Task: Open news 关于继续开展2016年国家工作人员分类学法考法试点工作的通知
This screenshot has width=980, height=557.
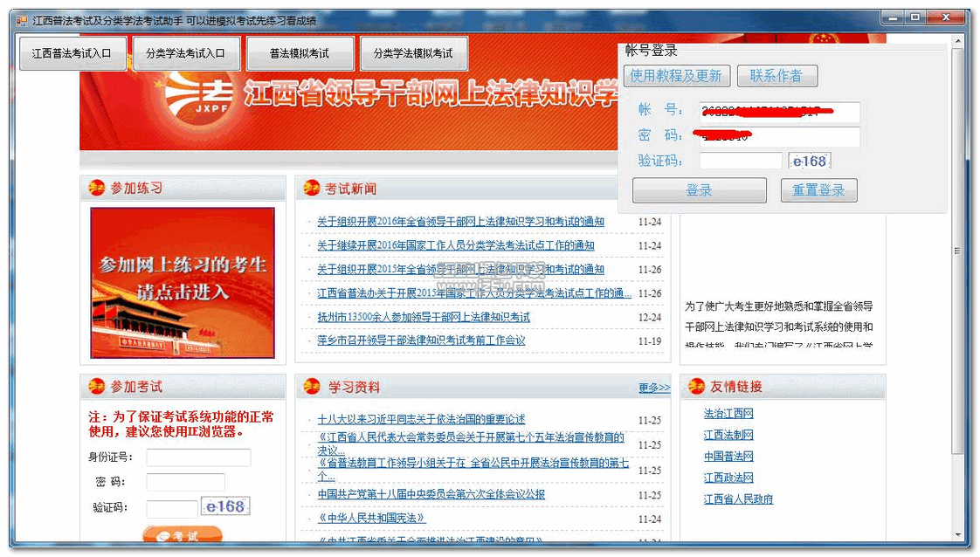Action: tap(456, 245)
